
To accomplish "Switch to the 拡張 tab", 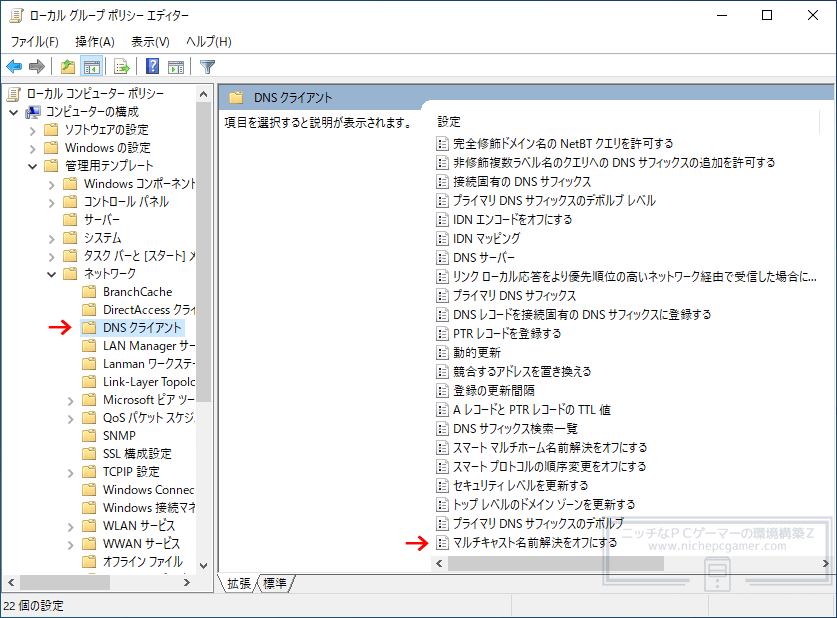I will click(x=239, y=583).
